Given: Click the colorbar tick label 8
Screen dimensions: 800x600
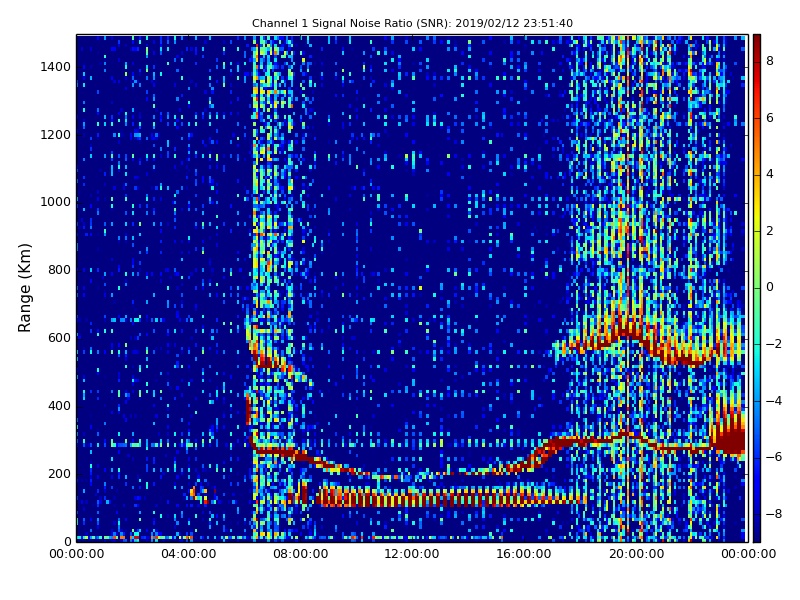Looking at the screenshot, I should point(770,61).
